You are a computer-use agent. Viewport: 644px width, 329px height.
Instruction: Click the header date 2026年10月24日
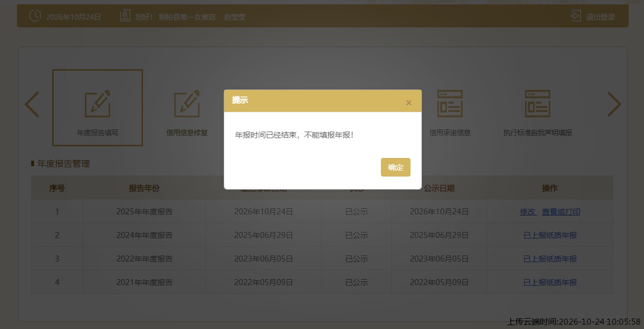click(73, 17)
